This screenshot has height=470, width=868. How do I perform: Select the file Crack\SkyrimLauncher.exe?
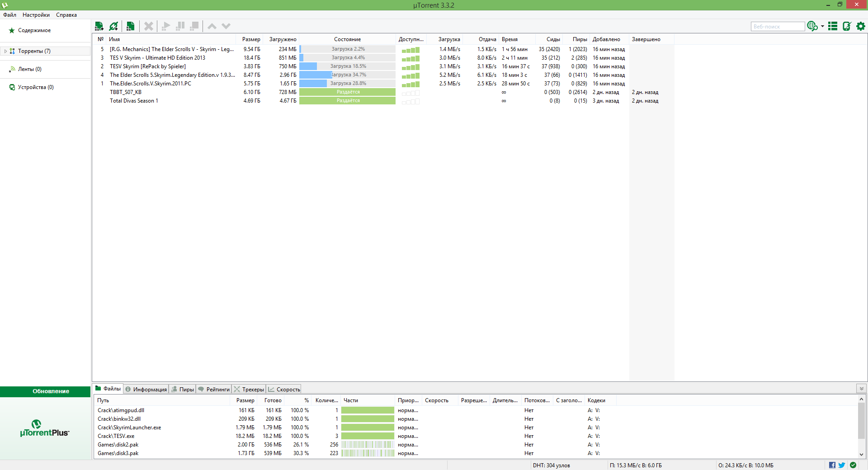click(x=129, y=428)
